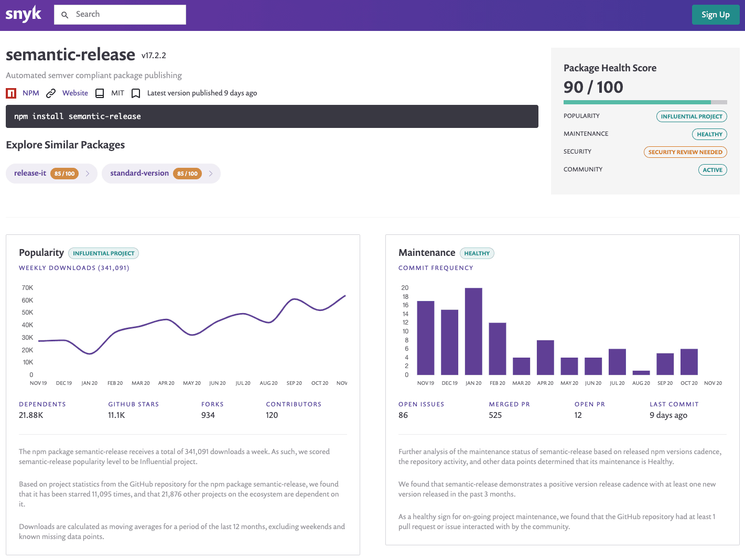
Task: Open the NPM link
Action: (31, 93)
